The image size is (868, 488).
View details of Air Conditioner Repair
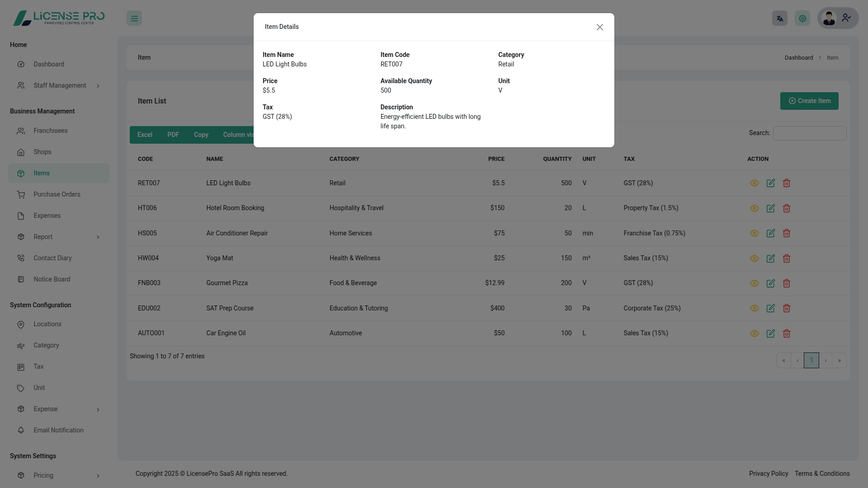tap(754, 233)
